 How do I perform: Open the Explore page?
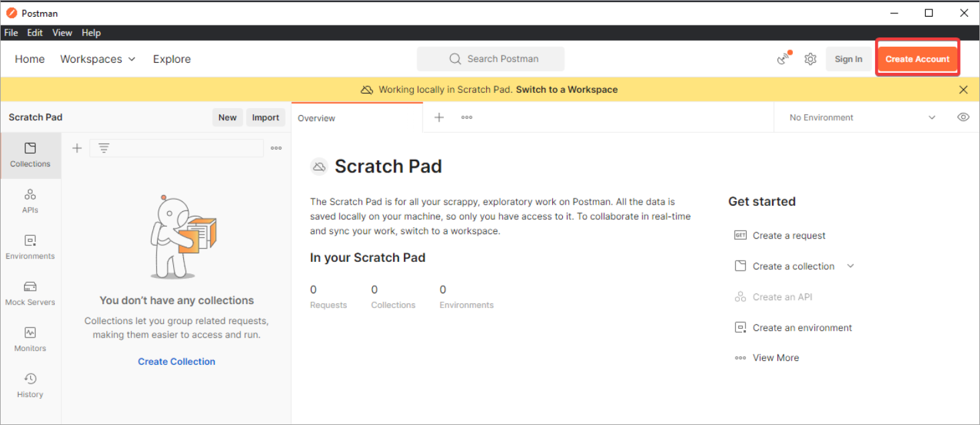172,59
